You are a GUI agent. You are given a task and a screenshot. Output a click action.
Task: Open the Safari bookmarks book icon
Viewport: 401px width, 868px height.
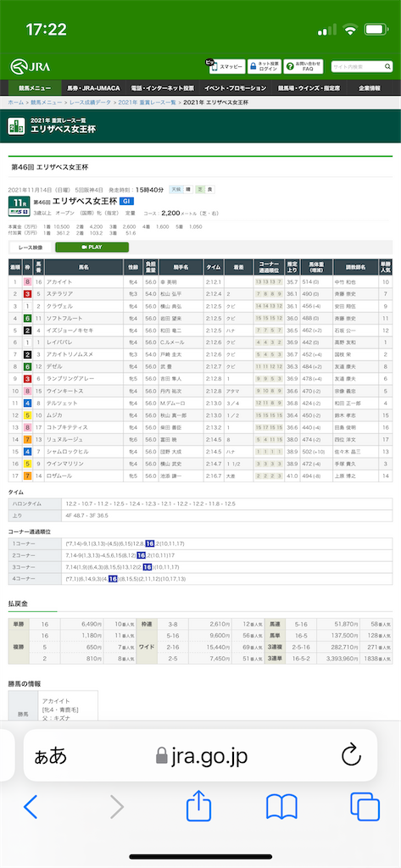coord(282,807)
